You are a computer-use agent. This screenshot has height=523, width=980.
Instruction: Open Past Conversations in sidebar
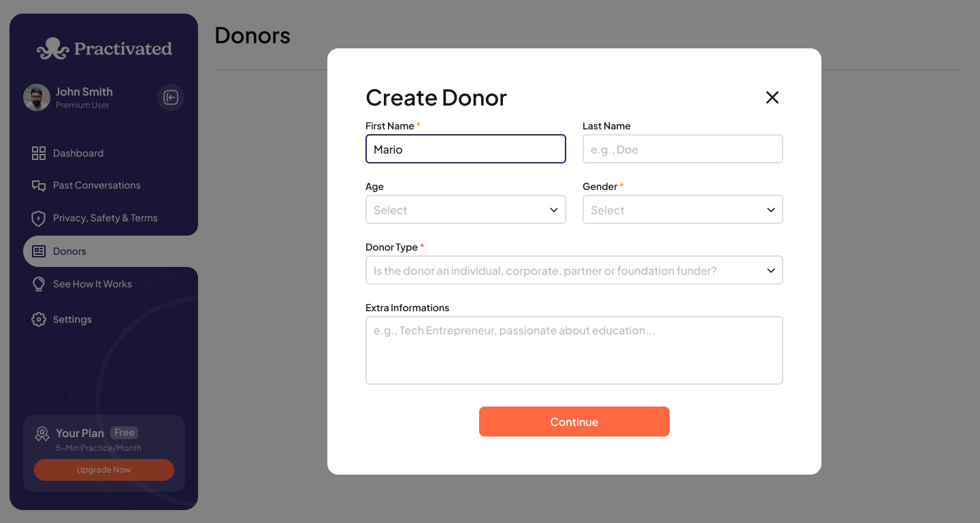[x=97, y=185]
